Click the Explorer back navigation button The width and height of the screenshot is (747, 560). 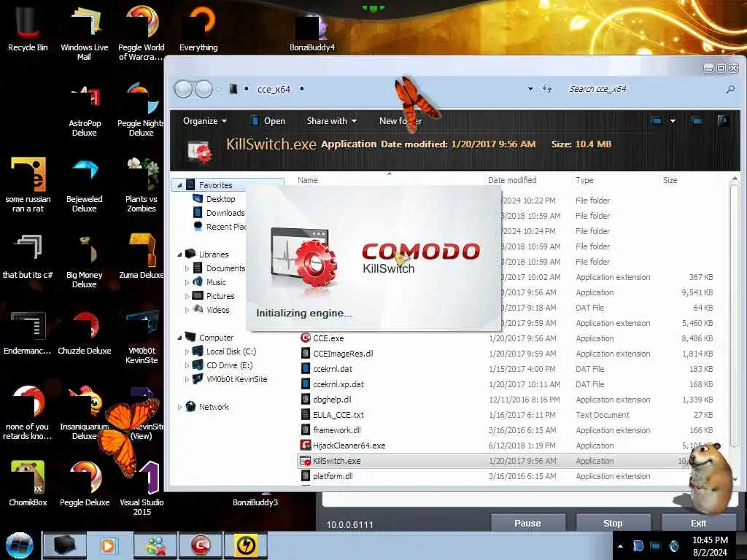pos(183,89)
